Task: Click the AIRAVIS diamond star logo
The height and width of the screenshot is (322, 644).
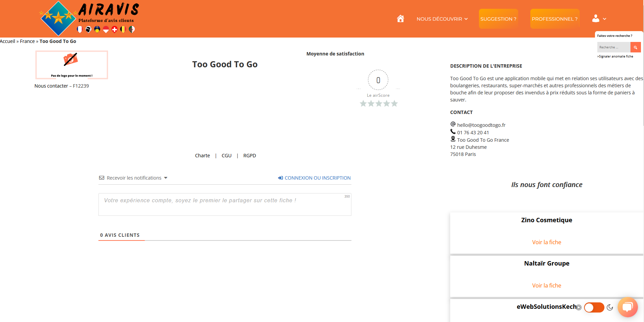Action: (58, 18)
